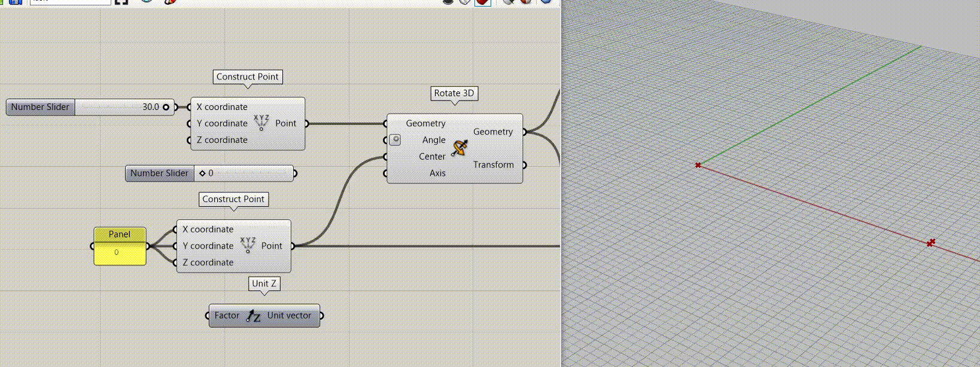Click the green Y axis line in the viewport
The image size is (980, 367).
click(809, 105)
